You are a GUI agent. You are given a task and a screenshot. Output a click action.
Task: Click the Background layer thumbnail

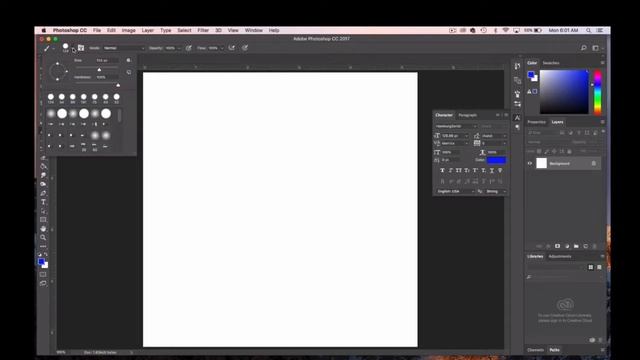coord(541,163)
